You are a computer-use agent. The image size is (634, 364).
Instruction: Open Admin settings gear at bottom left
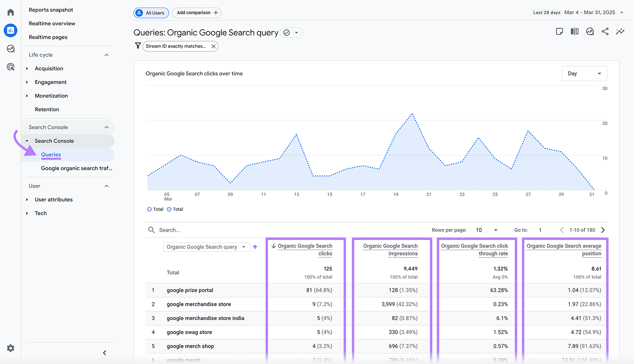[10, 348]
